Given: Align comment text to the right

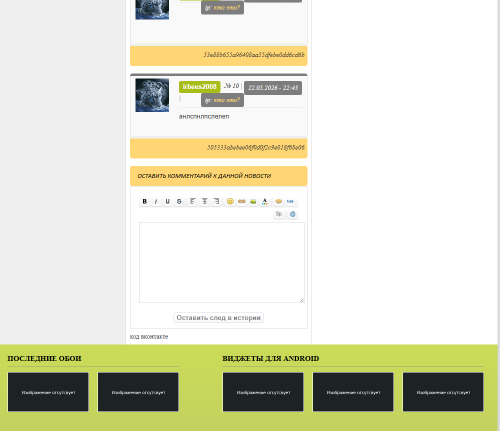Looking at the screenshot, I should pyautogui.click(x=216, y=201).
